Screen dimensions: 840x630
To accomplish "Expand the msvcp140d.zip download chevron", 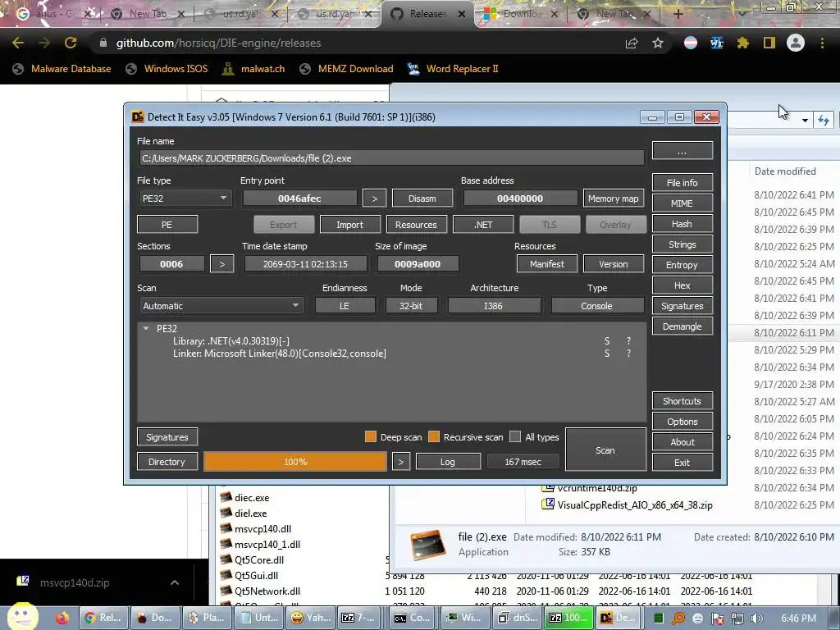I will tap(175, 582).
